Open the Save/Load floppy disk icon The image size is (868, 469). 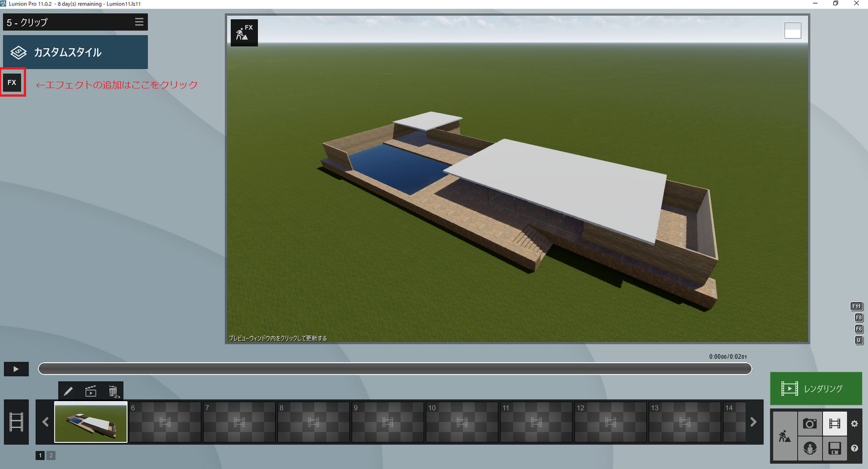pyautogui.click(x=835, y=448)
